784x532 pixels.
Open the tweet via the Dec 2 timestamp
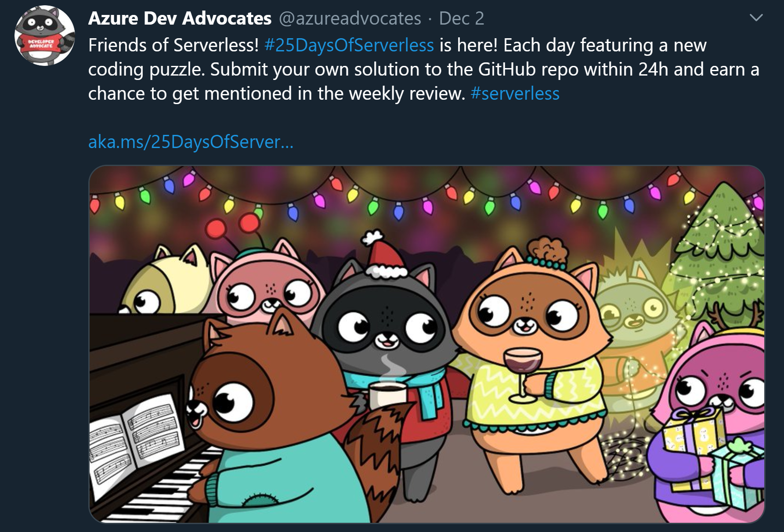point(462,18)
